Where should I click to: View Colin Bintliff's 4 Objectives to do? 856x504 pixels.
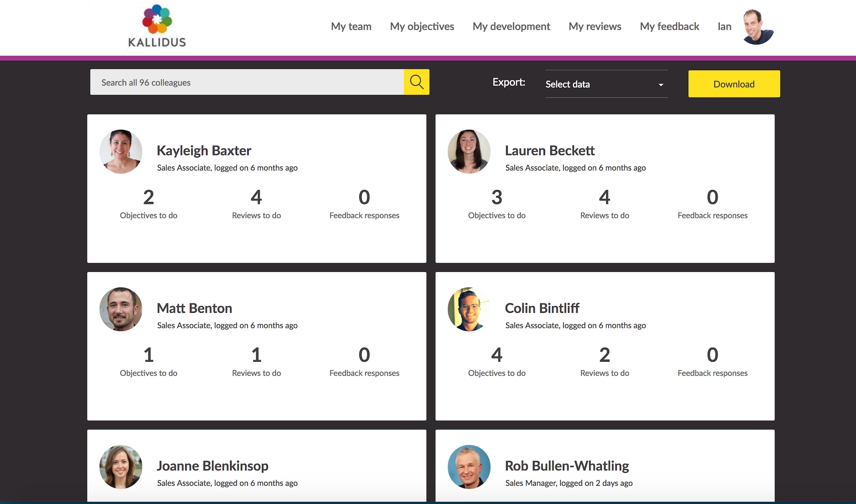497,362
